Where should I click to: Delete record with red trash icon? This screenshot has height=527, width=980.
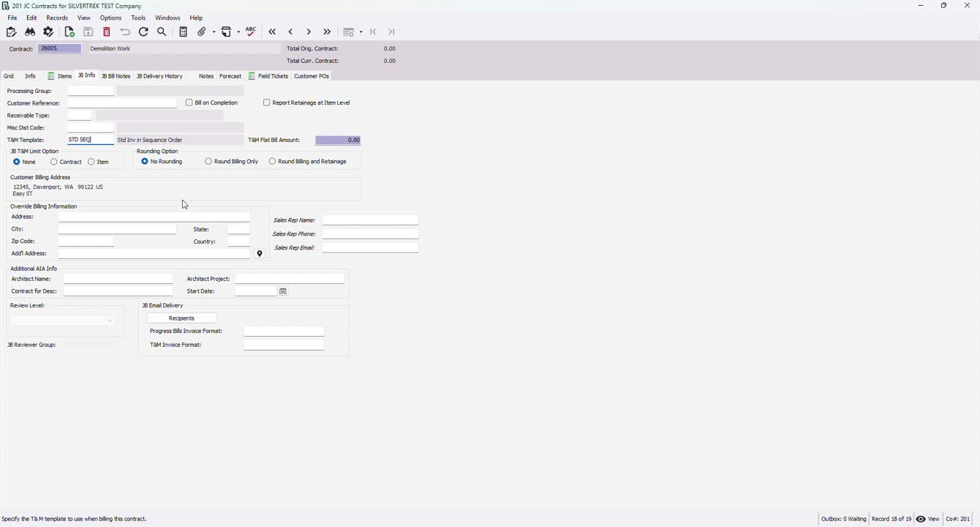pos(107,32)
